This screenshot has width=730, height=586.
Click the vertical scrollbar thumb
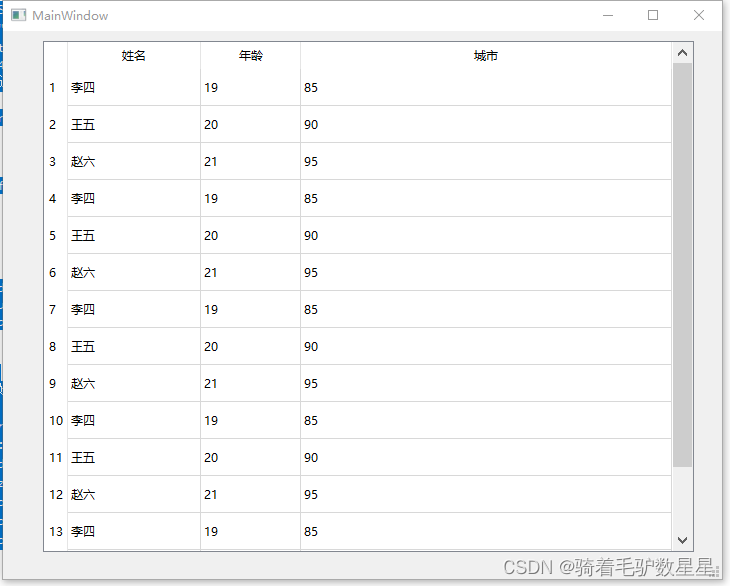pyautogui.click(x=683, y=265)
